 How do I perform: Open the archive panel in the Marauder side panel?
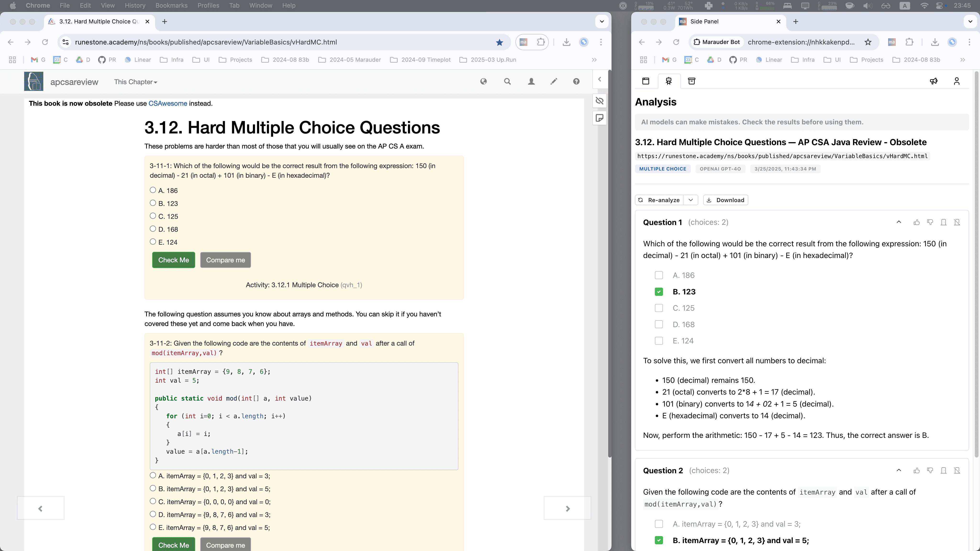coord(691,81)
